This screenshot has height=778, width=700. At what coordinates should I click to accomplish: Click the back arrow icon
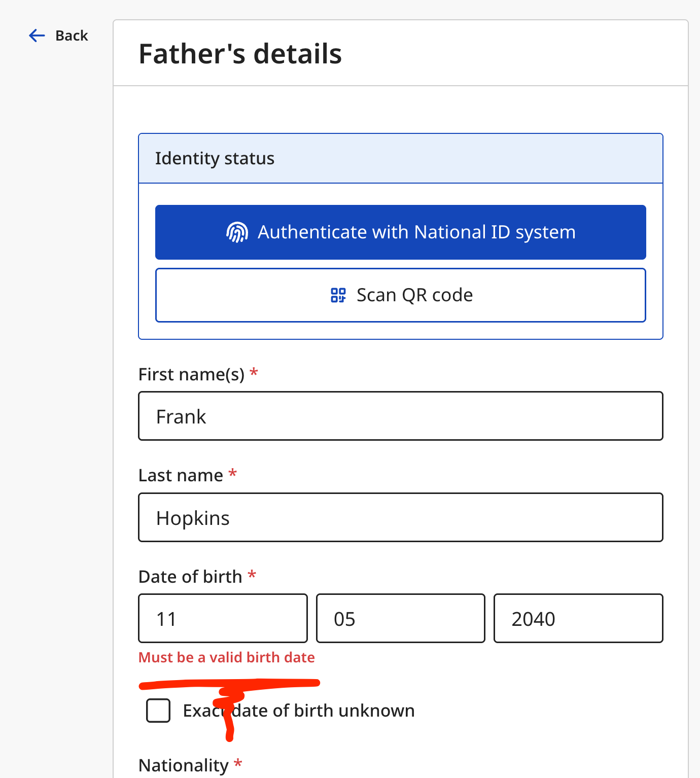click(x=37, y=36)
